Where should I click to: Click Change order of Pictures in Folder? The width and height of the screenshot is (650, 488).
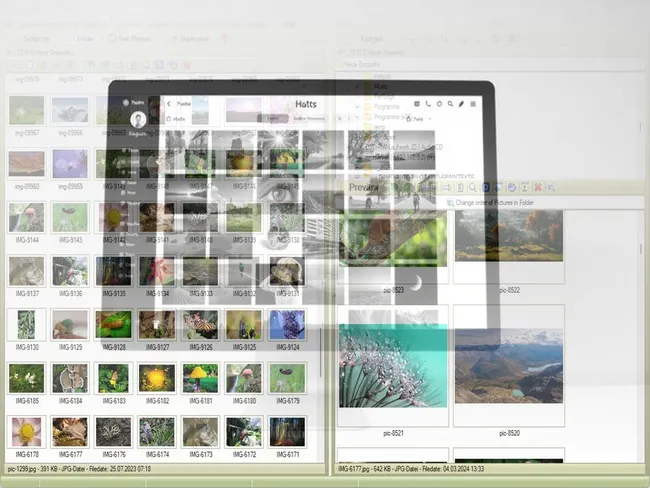point(490,203)
